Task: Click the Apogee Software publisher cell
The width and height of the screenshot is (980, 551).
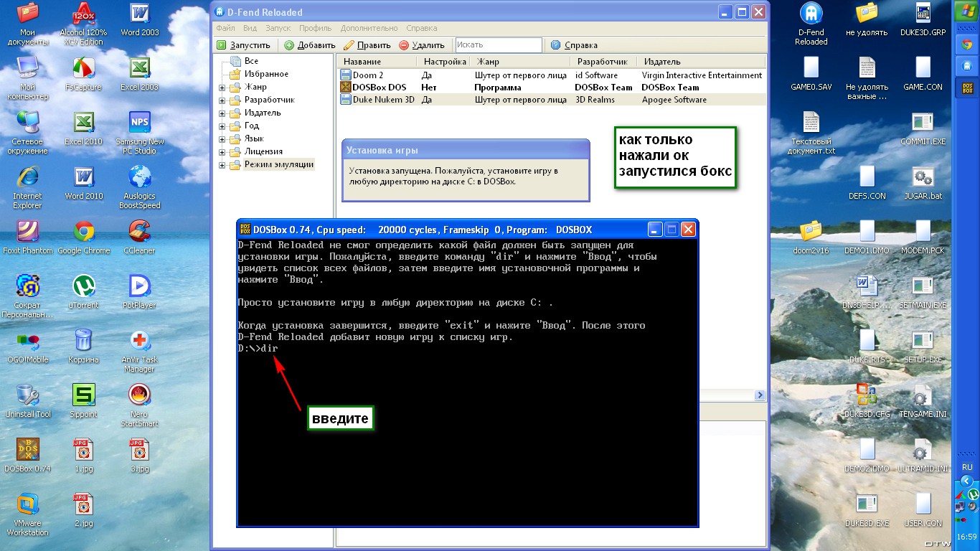Action: (x=674, y=100)
